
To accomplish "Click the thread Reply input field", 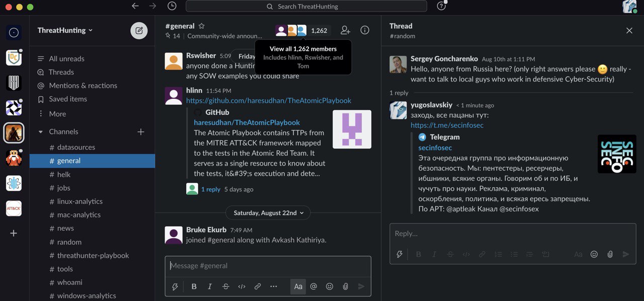I will tap(513, 234).
